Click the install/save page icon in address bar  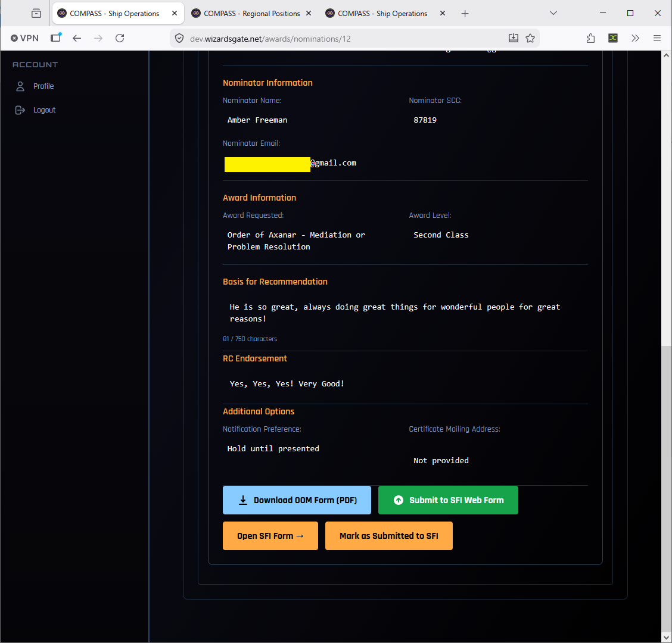tap(514, 38)
